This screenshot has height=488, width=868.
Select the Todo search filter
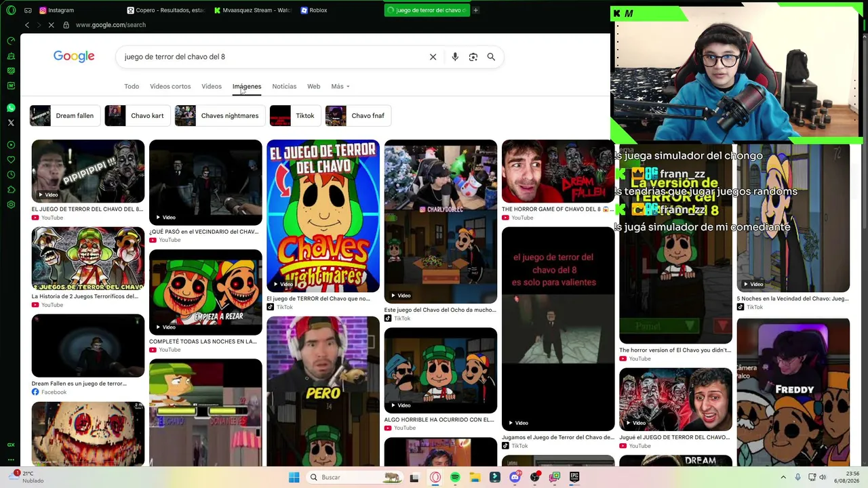coord(132,86)
